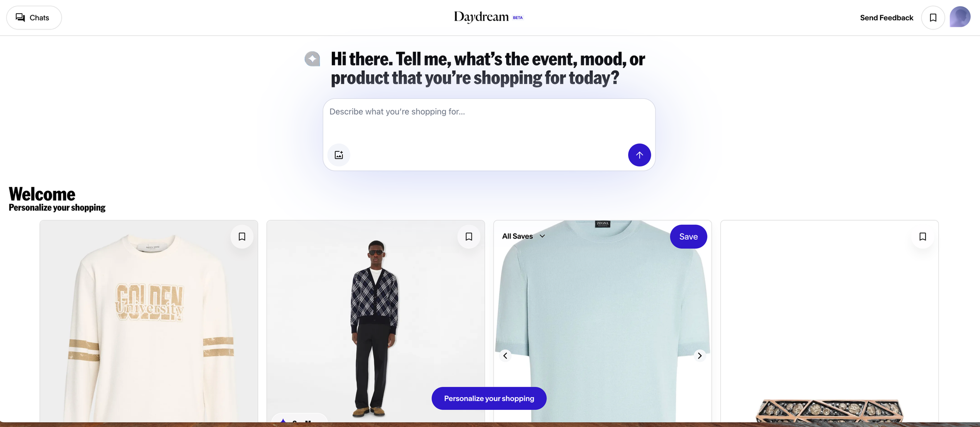Show next image of blue t-shirt

click(x=700, y=356)
